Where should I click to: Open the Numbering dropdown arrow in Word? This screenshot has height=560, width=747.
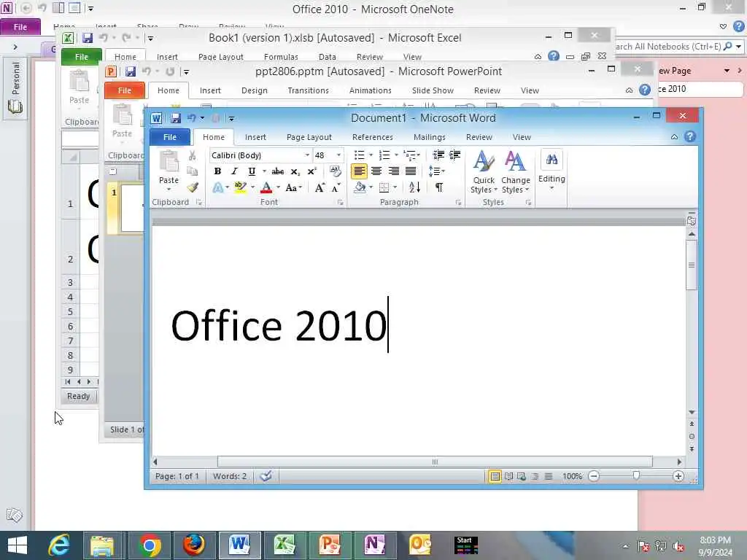tap(396, 155)
